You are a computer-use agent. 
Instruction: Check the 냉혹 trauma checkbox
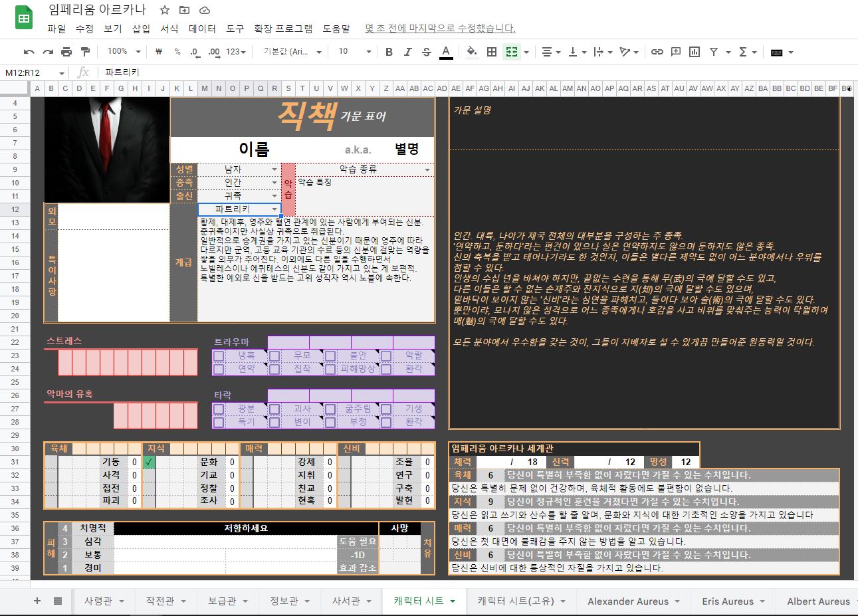click(219, 356)
